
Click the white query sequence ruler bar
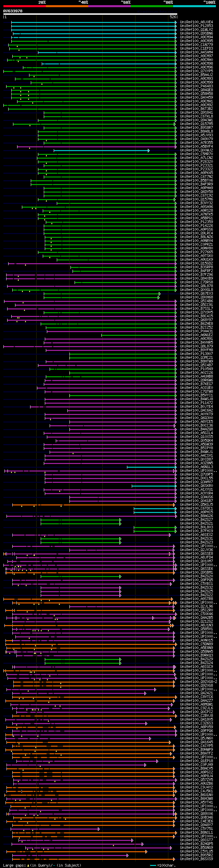(90, 14)
